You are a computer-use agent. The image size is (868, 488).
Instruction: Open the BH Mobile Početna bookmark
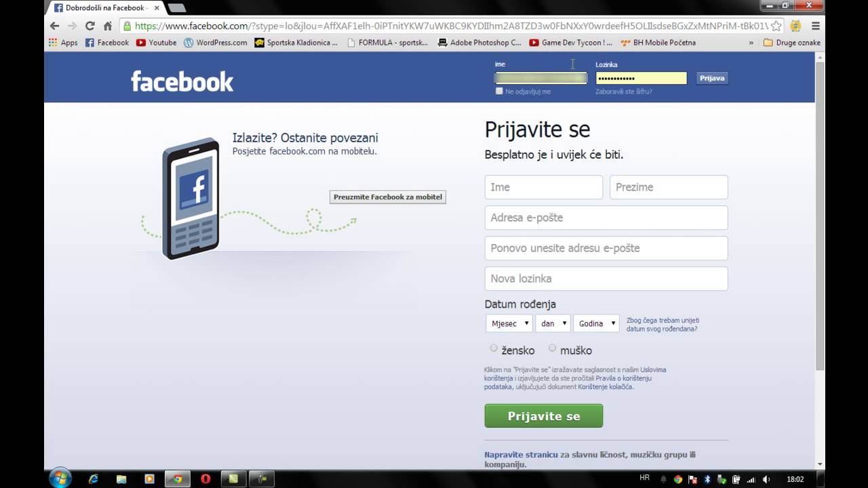tap(658, 42)
